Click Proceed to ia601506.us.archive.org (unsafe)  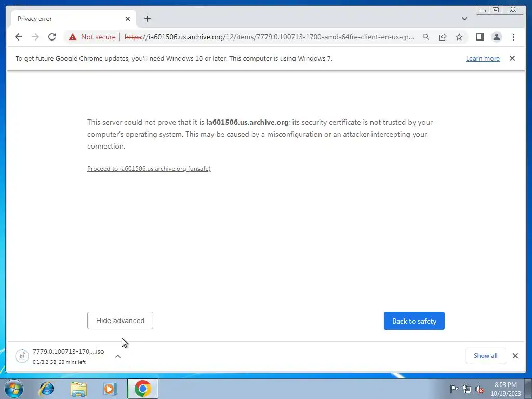pyautogui.click(x=149, y=169)
